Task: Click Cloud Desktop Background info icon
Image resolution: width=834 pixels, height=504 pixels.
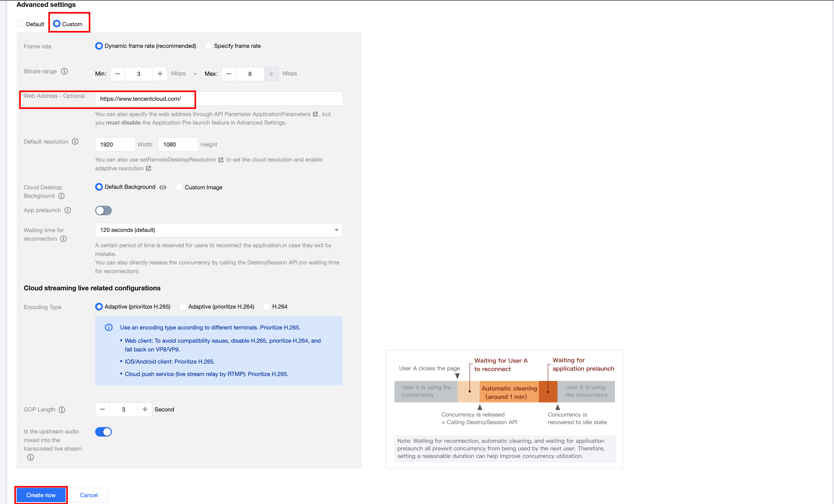Action: pyautogui.click(x=61, y=196)
